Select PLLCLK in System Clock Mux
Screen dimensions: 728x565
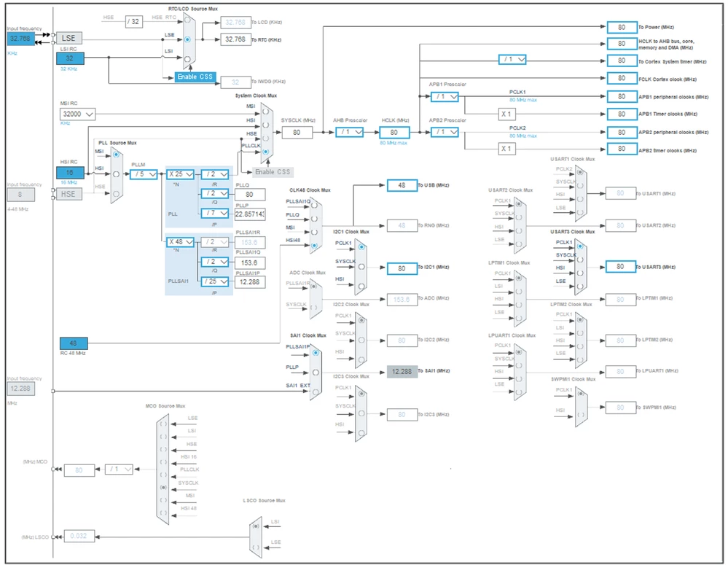(x=265, y=152)
